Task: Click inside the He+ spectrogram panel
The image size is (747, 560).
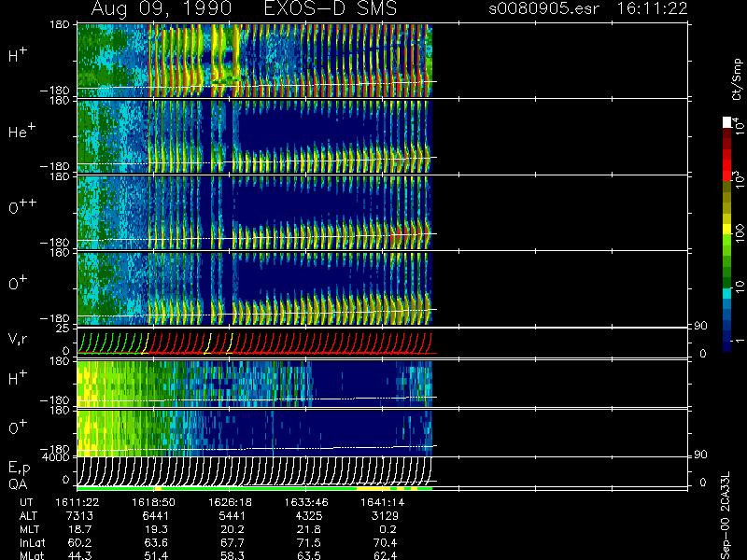Action: coord(254,136)
